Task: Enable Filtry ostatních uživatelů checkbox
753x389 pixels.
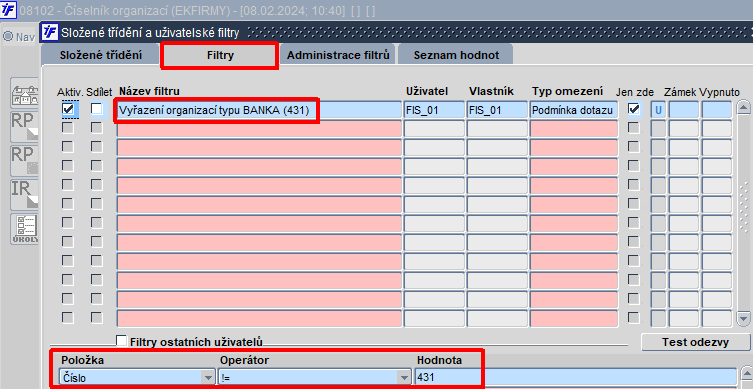Action: 121,341
